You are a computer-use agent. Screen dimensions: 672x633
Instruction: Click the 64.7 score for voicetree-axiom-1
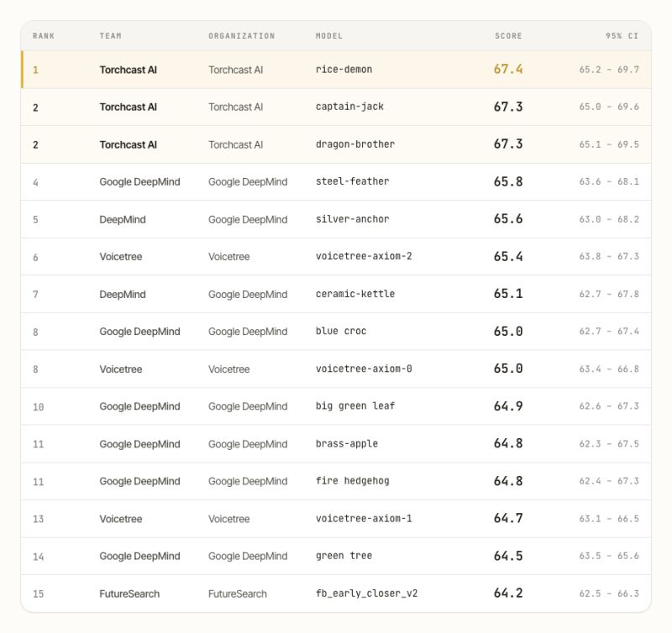pos(508,518)
